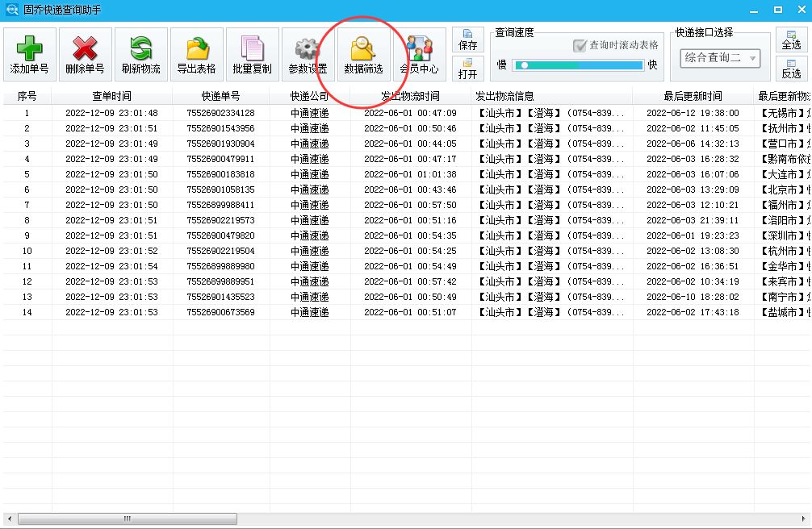The height and width of the screenshot is (529, 812).
Task: Click the 添加单号 add tracking number icon
Action: tap(28, 53)
